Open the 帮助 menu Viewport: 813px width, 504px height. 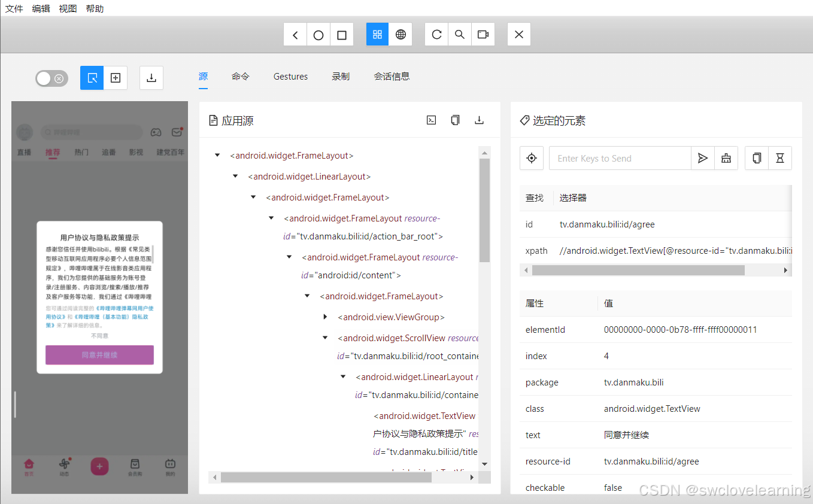(x=95, y=8)
